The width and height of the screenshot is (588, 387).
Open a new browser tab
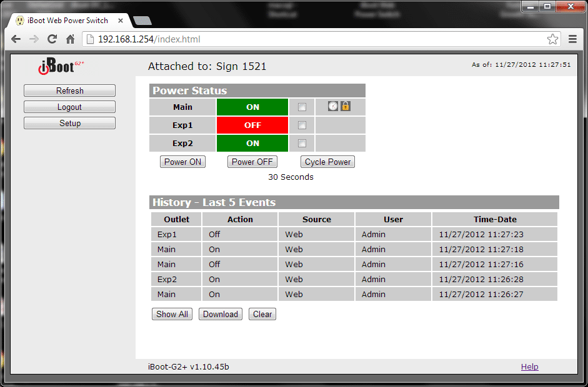(142, 21)
